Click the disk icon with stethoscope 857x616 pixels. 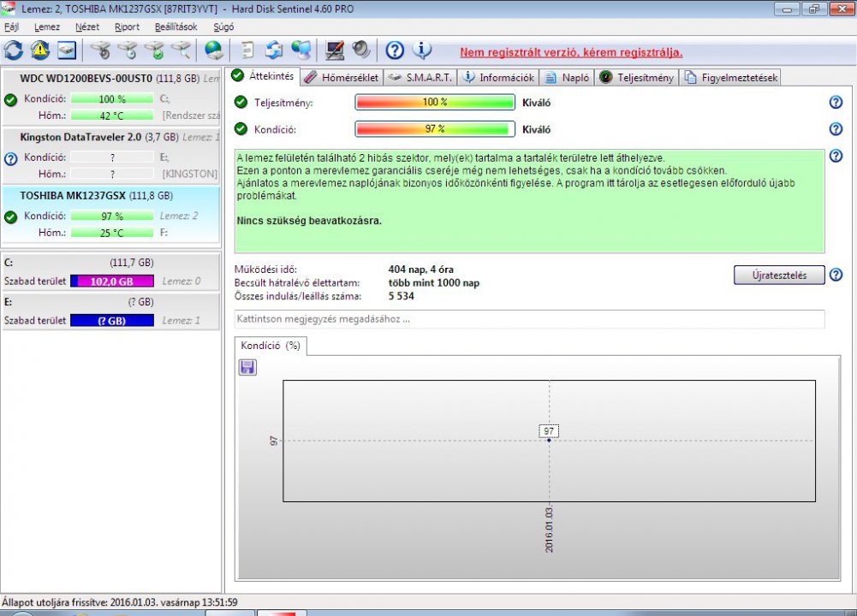[100, 50]
